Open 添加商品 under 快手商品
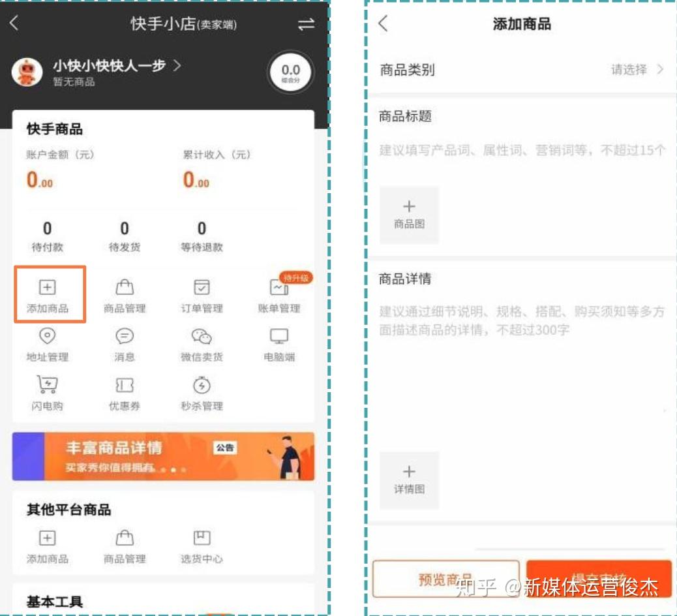Image resolution: width=677 pixels, height=616 pixels. point(48,296)
